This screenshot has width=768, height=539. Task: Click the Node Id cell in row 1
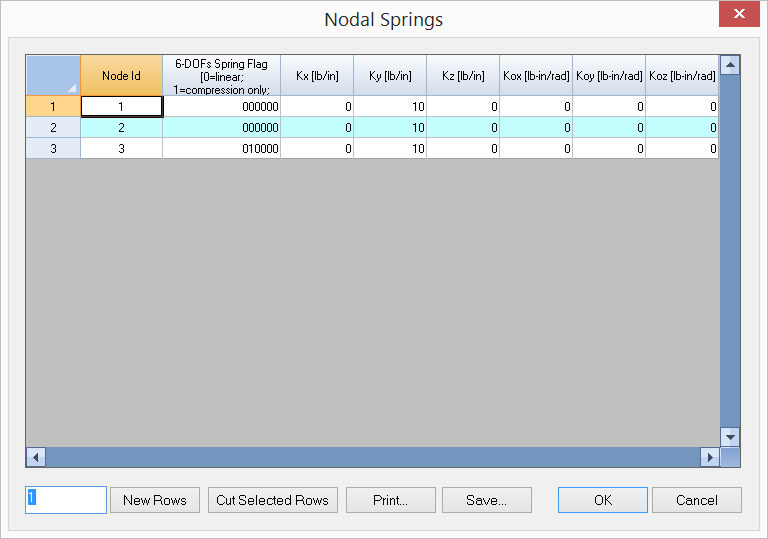tap(121, 106)
